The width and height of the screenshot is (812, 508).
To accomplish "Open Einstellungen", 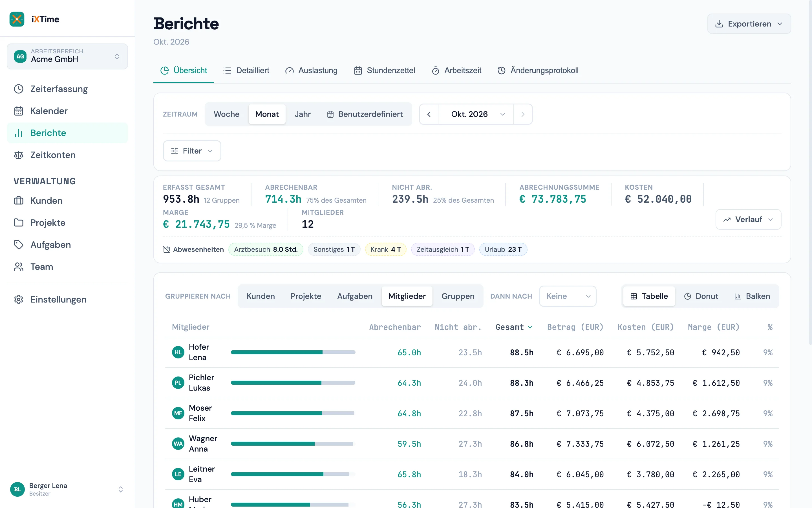I will point(67,299).
